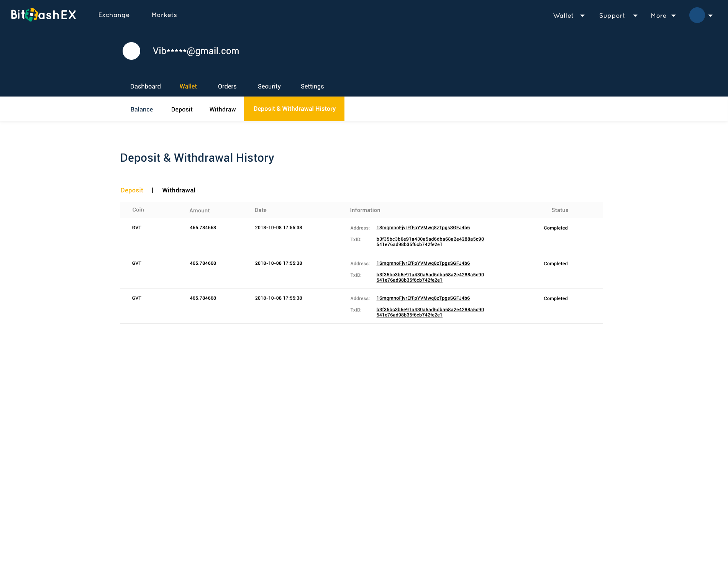This screenshot has height=567, width=728.
Task: Open the Withdraw sub-tab
Action: pyautogui.click(x=222, y=110)
